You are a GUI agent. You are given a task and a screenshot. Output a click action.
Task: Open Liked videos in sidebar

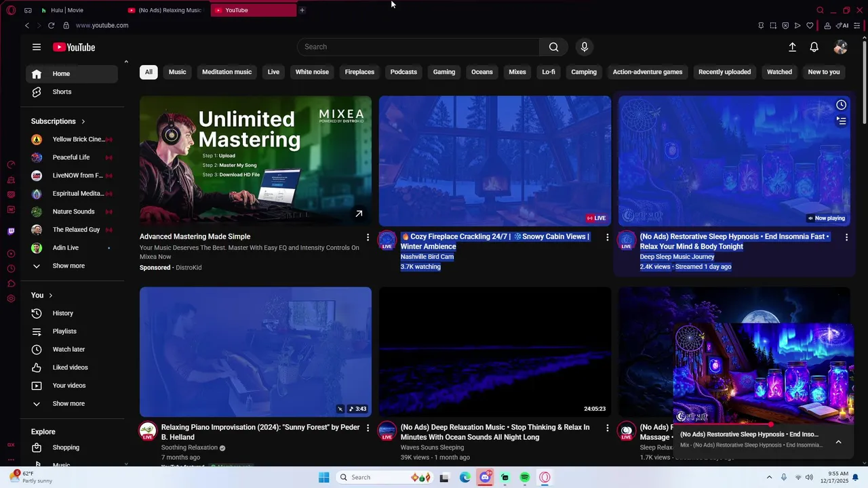pyautogui.click(x=73, y=367)
